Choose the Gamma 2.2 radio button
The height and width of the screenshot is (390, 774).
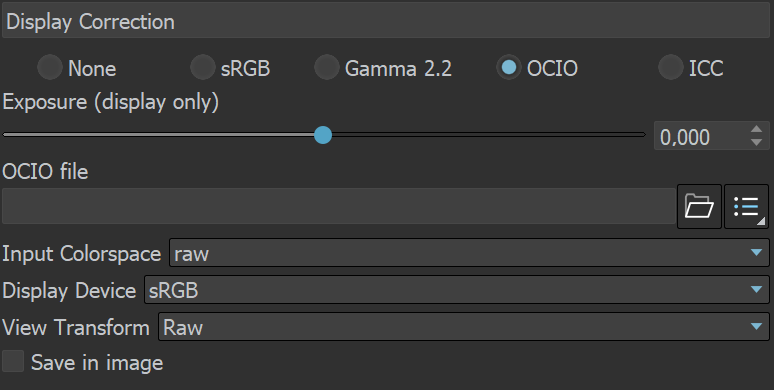(326, 67)
